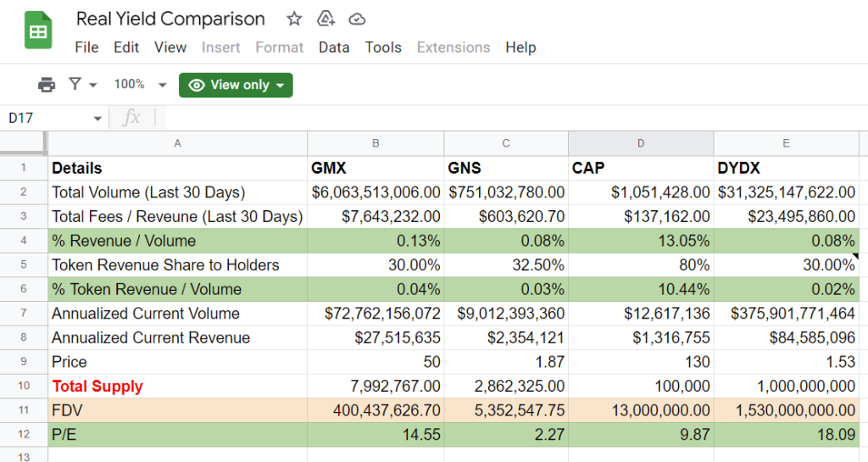Open the Edit menu
Viewport: 868px width, 462px height.
coord(126,47)
